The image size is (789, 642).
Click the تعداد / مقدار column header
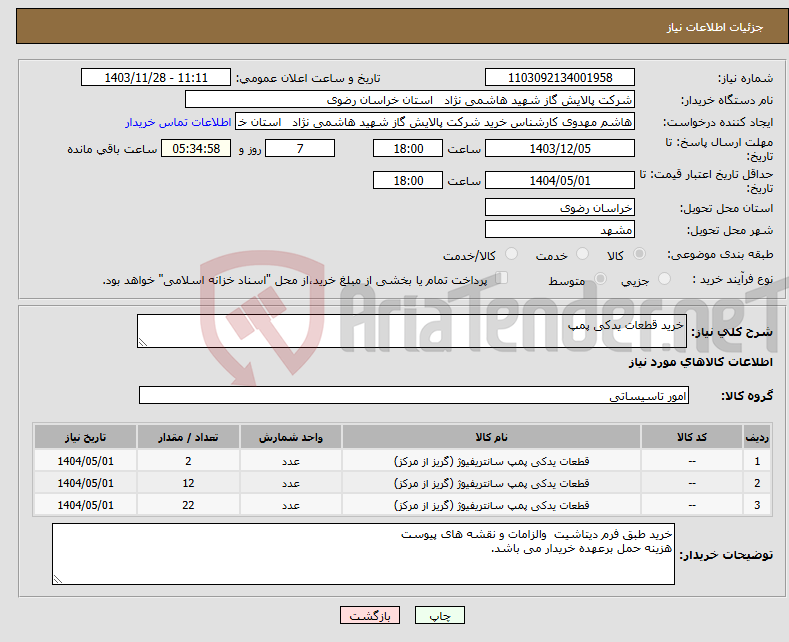click(x=188, y=437)
